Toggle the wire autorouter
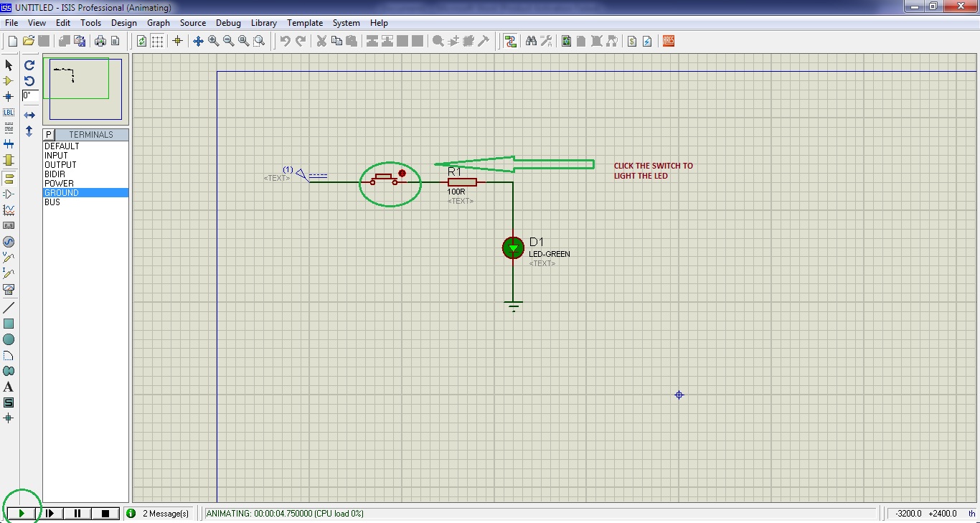Viewport: 980px width, 523px height. [x=511, y=41]
